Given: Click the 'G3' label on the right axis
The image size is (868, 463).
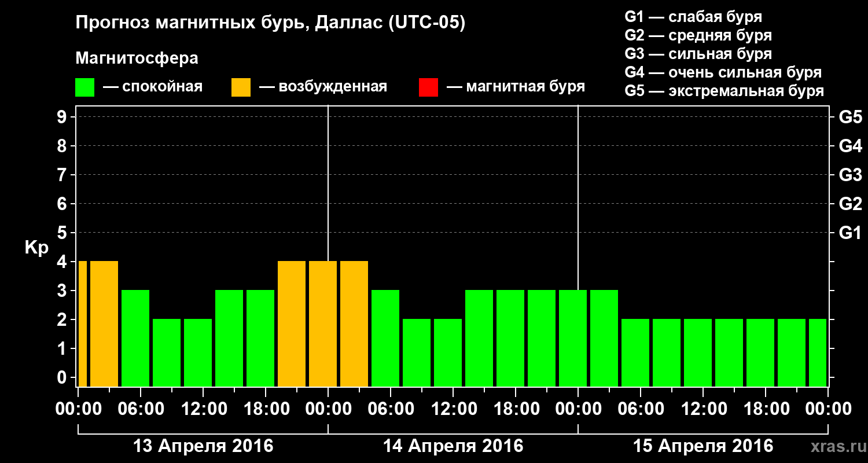Looking at the screenshot, I should [850, 175].
